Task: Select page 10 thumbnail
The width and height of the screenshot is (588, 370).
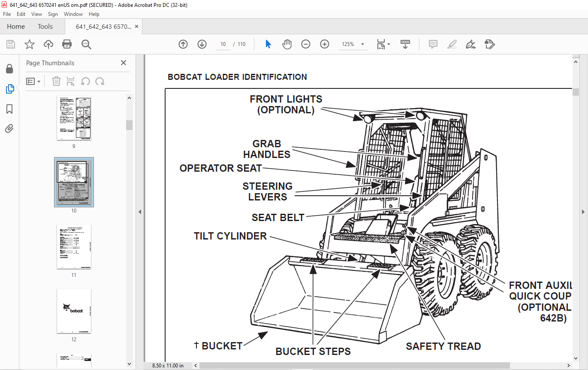Action: coord(74,182)
